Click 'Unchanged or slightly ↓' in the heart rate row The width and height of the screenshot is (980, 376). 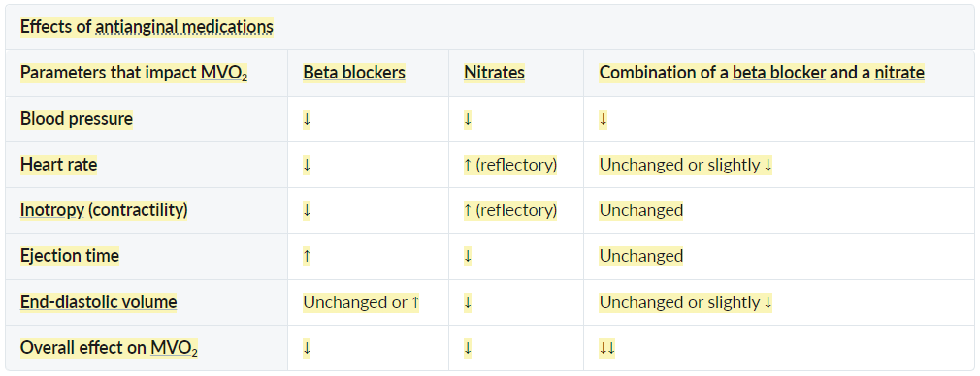[686, 165]
